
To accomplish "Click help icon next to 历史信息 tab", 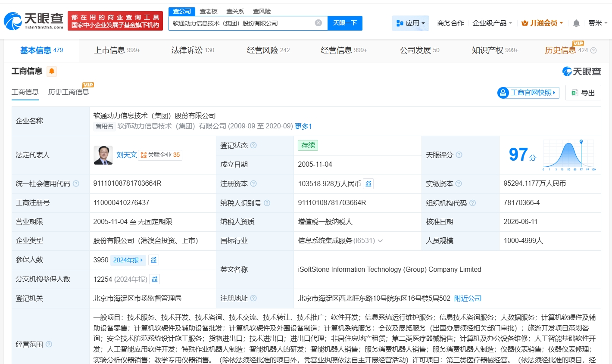I will pos(593,50).
